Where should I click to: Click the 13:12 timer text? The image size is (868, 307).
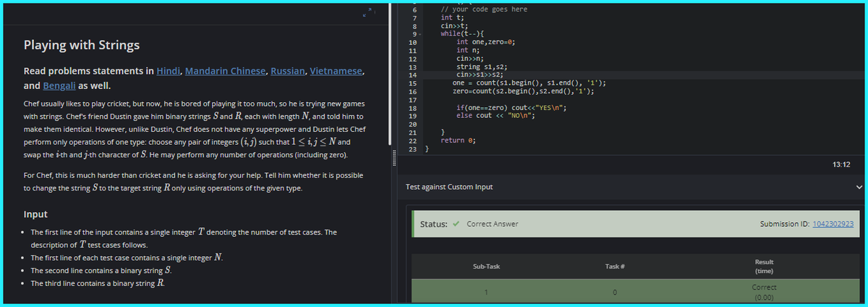(x=840, y=166)
